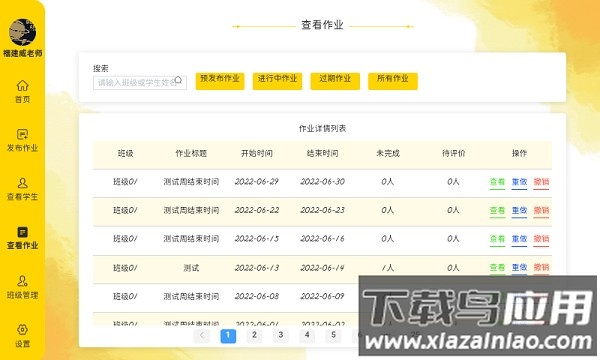Click the 作业详情列表 table title
600x360 pixels.
click(x=322, y=129)
